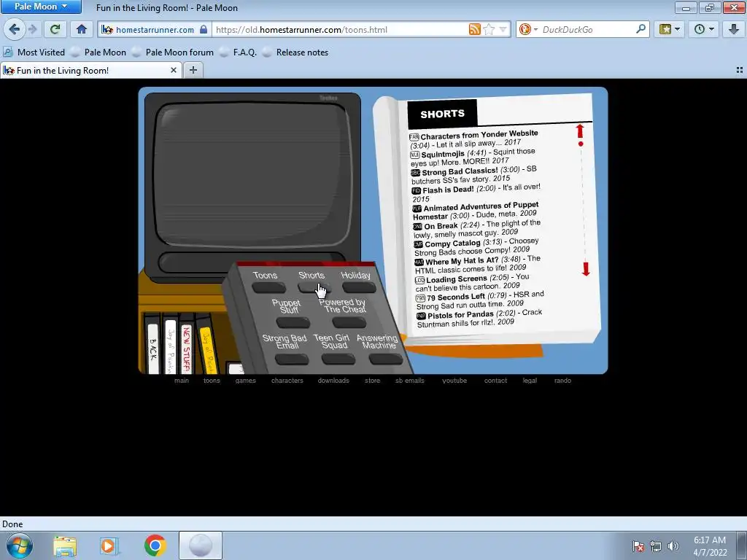Click in the URL address field
This screenshot has height=560, width=747.
341,29
